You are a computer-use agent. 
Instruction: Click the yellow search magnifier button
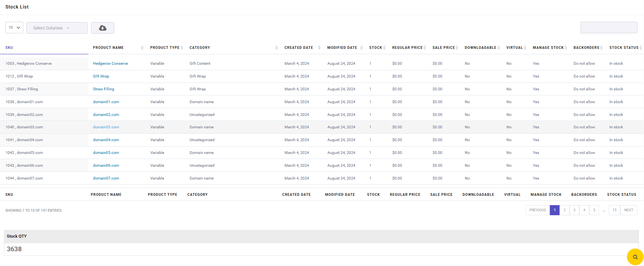(x=635, y=257)
